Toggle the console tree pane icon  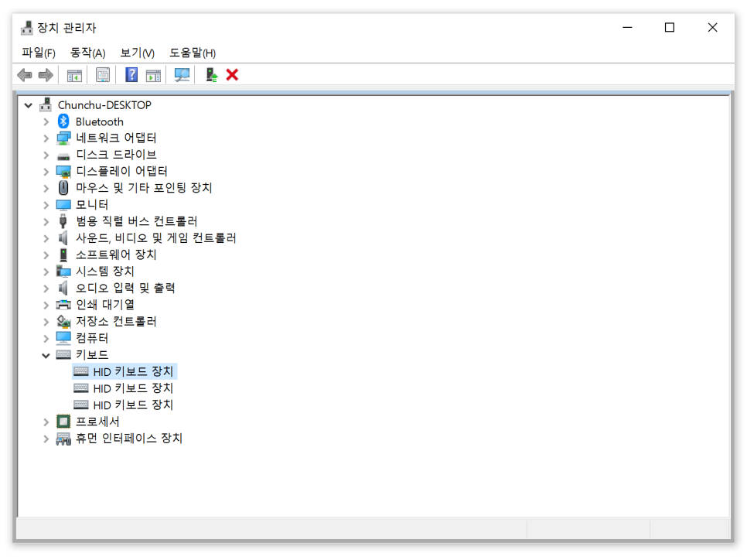(x=74, y=75)
